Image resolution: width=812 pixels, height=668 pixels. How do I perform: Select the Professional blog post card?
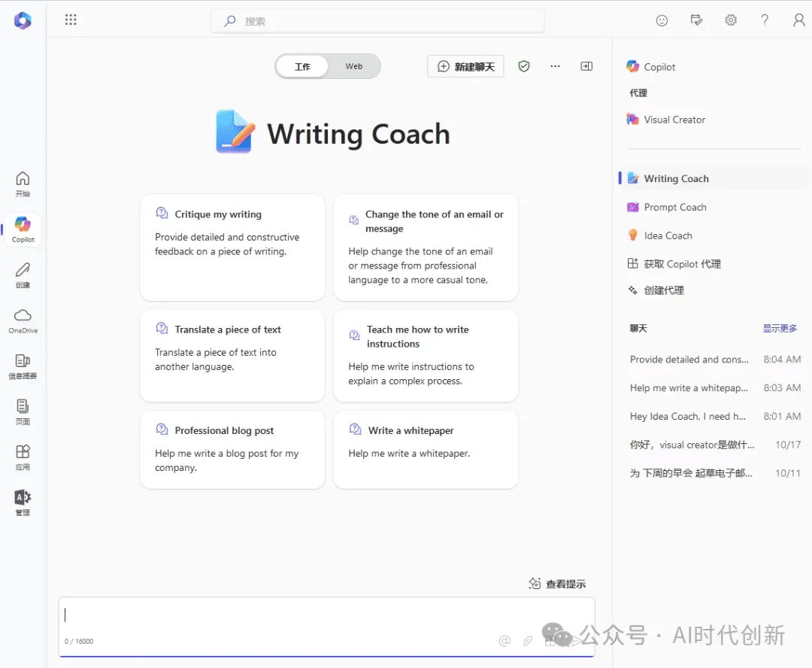pos(232,449)
